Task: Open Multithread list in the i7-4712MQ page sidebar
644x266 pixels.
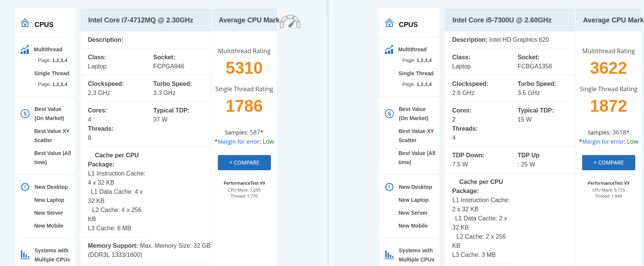Action: (48, 49)
